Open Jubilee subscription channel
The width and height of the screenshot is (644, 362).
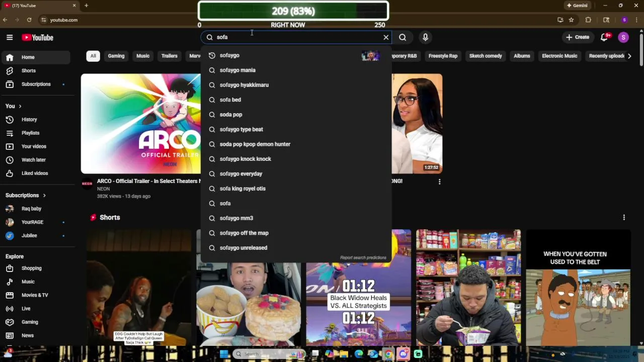[x=35, y=235]
